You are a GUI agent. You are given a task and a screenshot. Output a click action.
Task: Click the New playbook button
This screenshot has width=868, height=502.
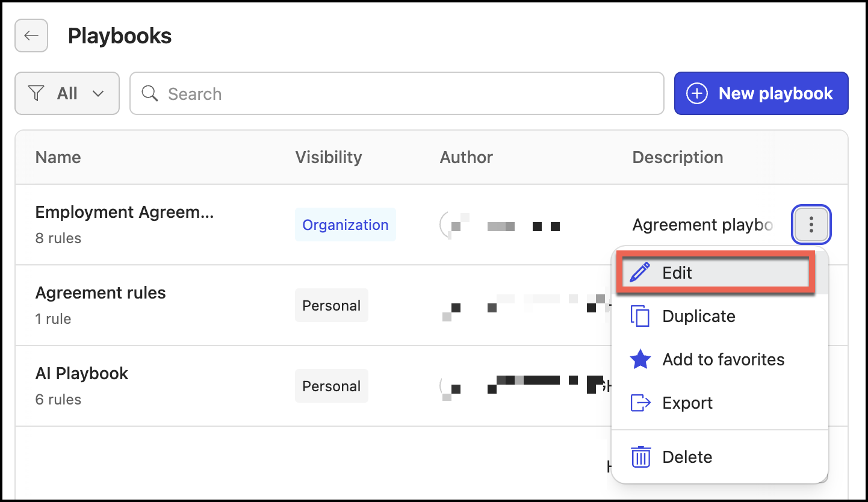click(761, 93)
